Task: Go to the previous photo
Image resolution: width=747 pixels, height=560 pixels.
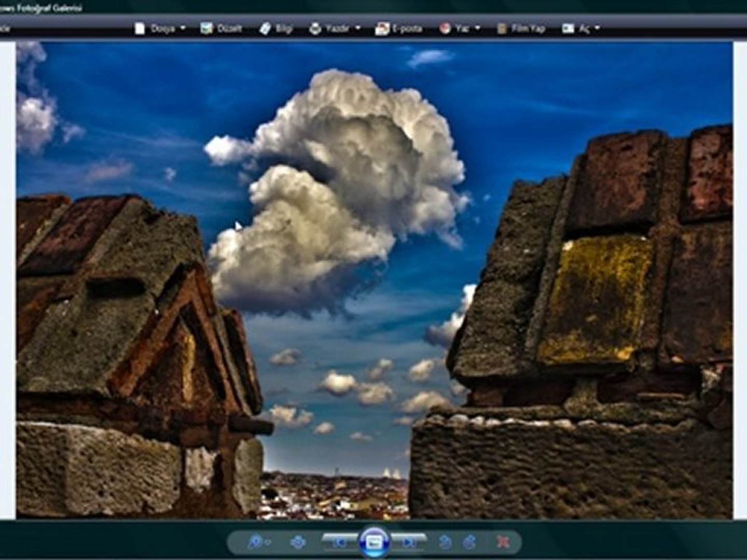Action: pyautogui.click(x=340, y=542)
